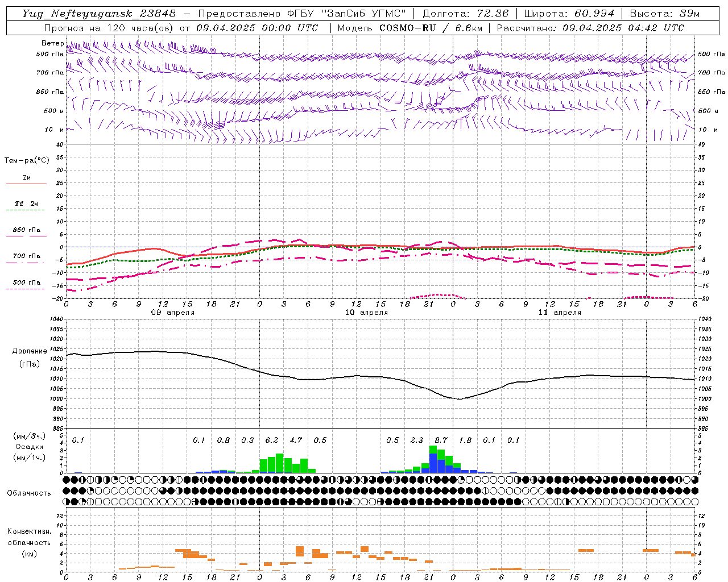Click the (км) convective cloud unit label
This screenshot has width=728, height=582.
tap(29, 554)
